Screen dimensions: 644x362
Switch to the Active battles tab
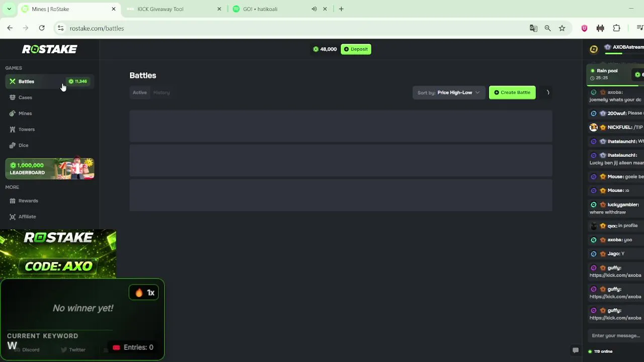pos(139,93)
